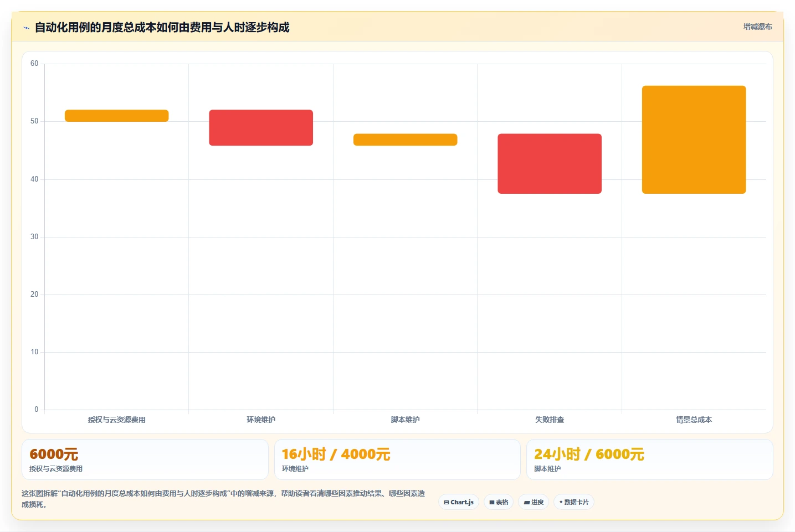Click the y-axis value 60
This screenshot has width=795, height=532.
coord(34,64)
